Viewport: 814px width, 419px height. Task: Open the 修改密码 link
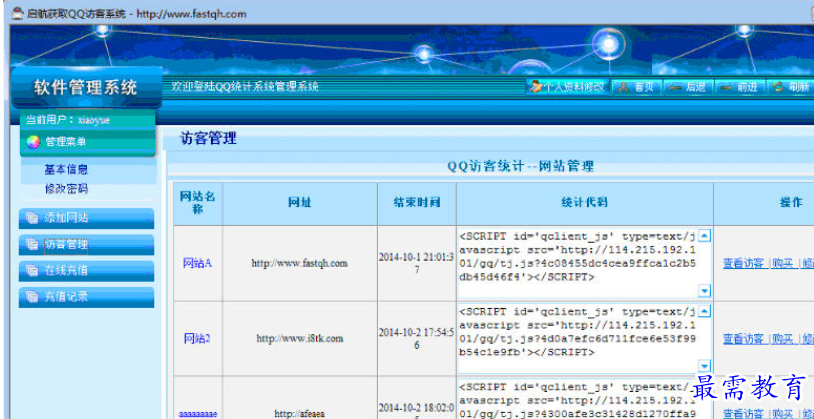[x=66, y=189]
